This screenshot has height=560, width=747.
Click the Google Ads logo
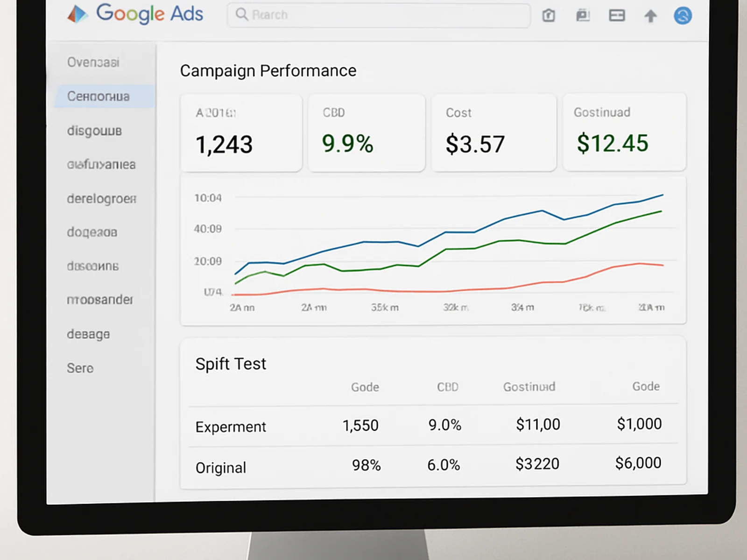pyautogui.click(x=149, y=14)
